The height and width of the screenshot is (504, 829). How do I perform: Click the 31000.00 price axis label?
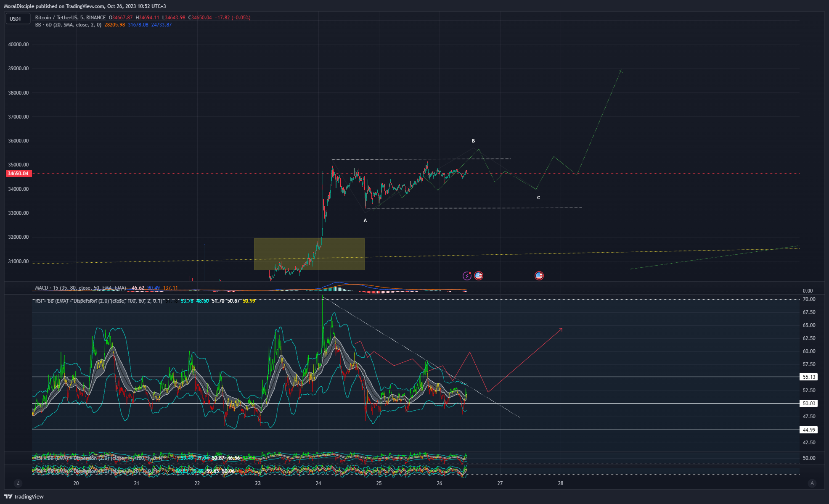(19, 261)
